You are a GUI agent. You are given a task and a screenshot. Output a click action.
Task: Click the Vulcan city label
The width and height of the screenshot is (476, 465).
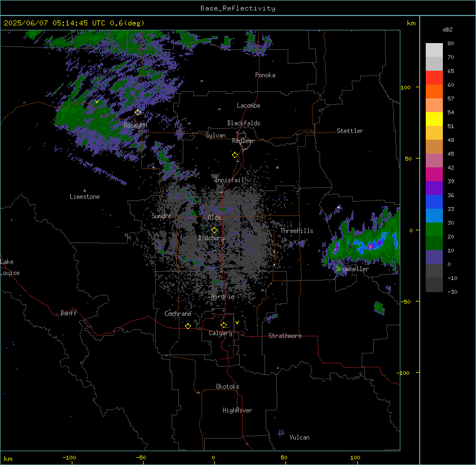[x=299, y=437]
